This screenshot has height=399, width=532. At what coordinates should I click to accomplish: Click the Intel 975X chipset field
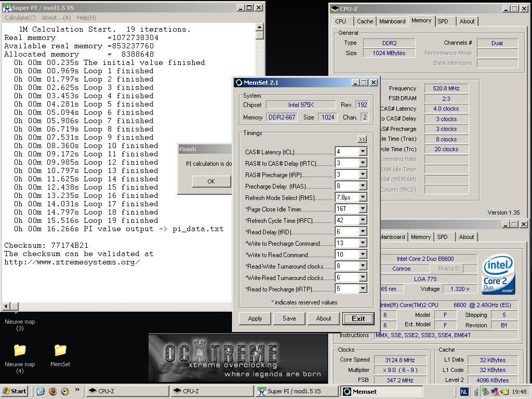[x=301, y=105]
